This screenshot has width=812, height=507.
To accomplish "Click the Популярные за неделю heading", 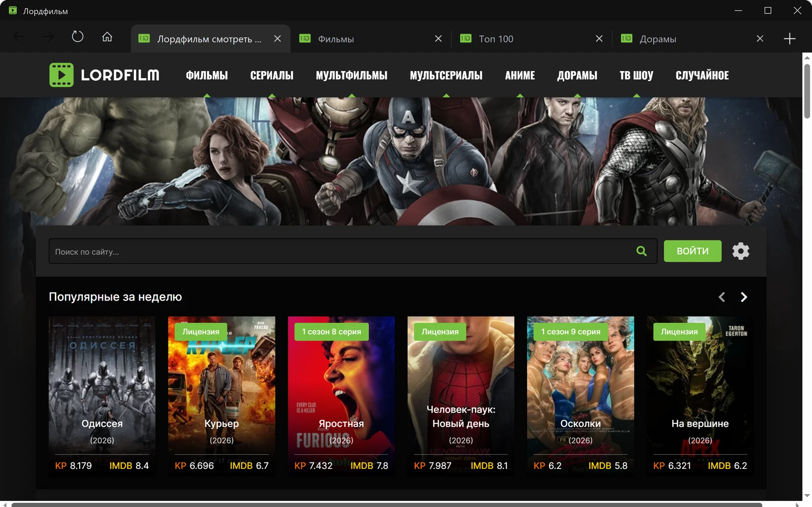I will click(115, 297).
